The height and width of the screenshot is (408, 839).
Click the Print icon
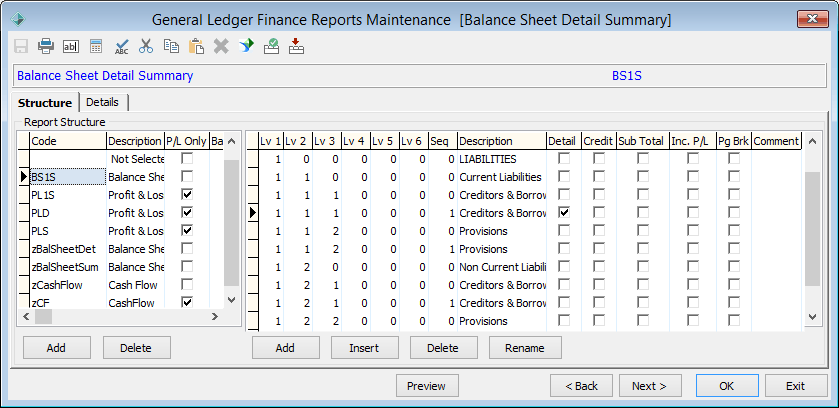(x=46, y=47)
